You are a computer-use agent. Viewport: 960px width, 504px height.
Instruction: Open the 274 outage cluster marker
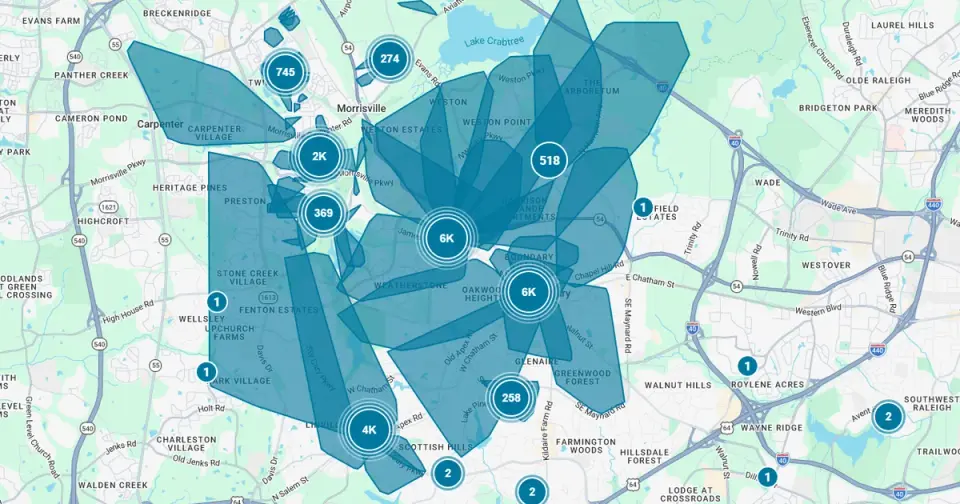389,59
